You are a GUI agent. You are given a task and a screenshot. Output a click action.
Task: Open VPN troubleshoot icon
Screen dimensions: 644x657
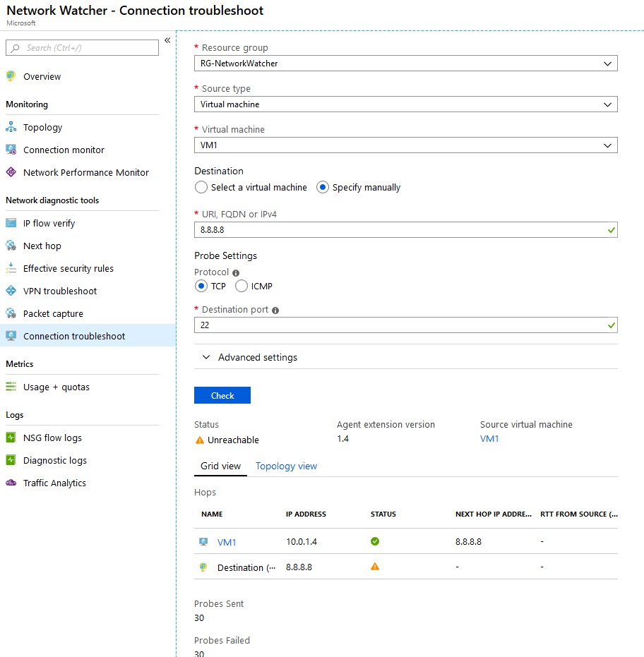point(11,291)
